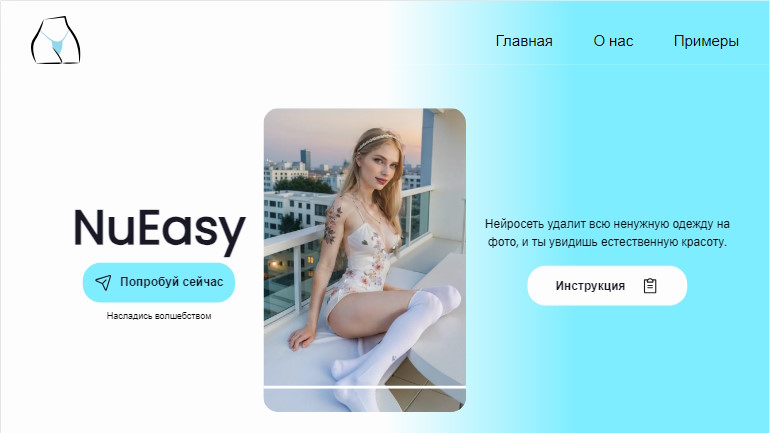Click the paper plane icon on the blue button
This screenshot has width=770, height=433.
click(103, 282)
